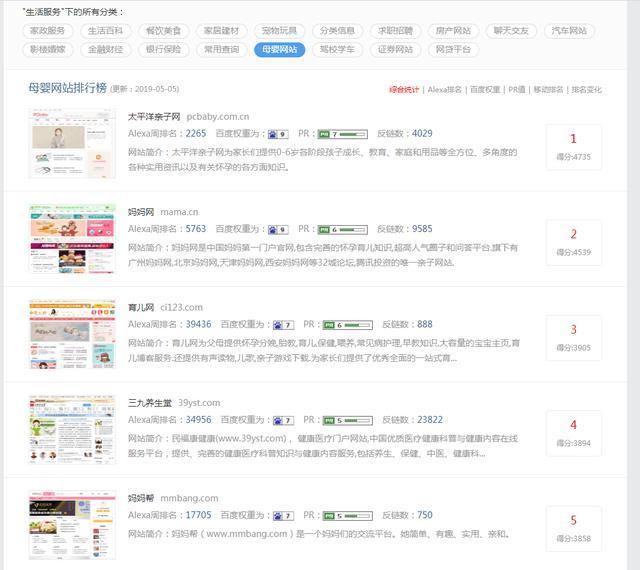Image resolution: width=640 pixels, height=570 pixels.
Task: Select the 房产网站 category pill
Action: click(x=453, y=31)
